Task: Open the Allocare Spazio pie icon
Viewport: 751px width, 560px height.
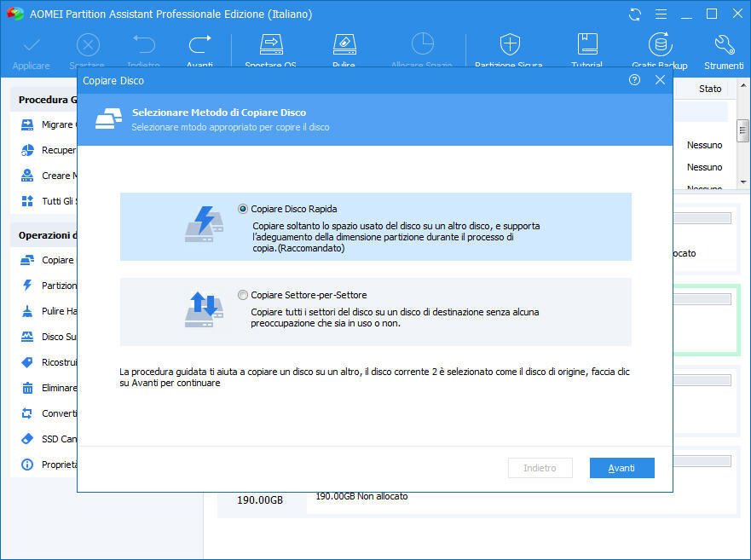Action: click(422, 44)
